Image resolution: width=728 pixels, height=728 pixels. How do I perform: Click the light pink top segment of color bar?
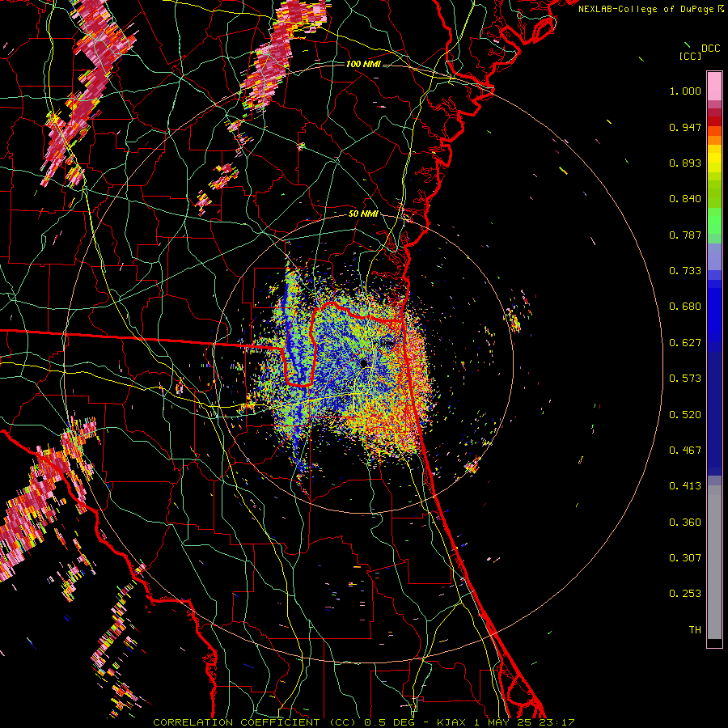[714, 87]
